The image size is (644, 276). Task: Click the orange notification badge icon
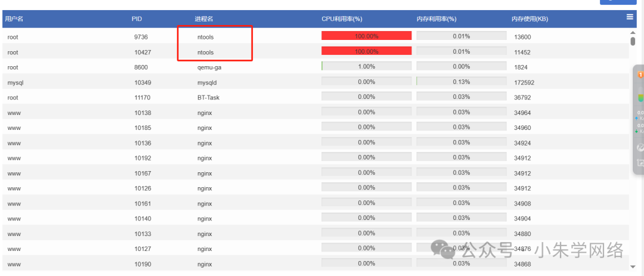(x=640, y=75)
